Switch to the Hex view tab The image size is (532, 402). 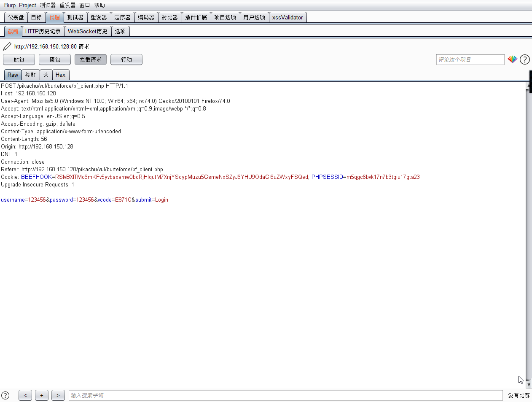coord(61,75)
